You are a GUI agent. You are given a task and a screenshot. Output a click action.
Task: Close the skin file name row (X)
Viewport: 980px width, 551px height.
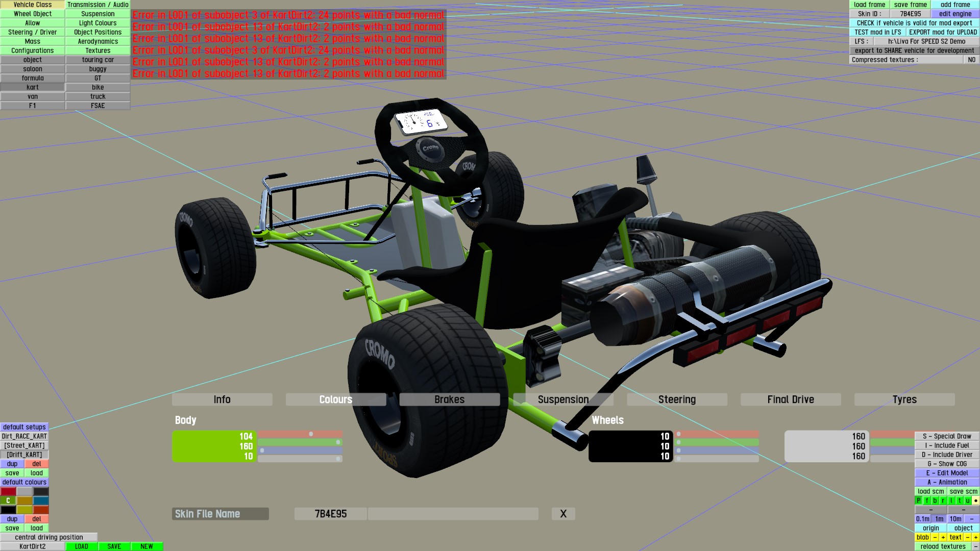[x=563, y=514]
